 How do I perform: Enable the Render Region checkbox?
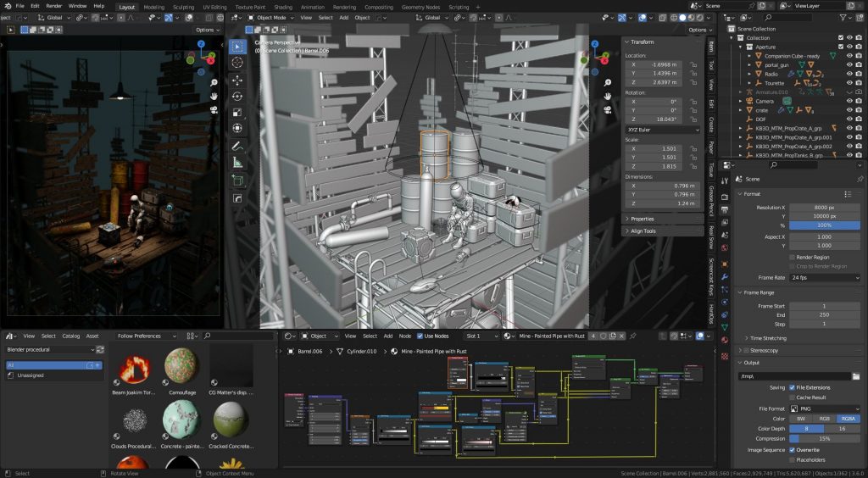793,258
